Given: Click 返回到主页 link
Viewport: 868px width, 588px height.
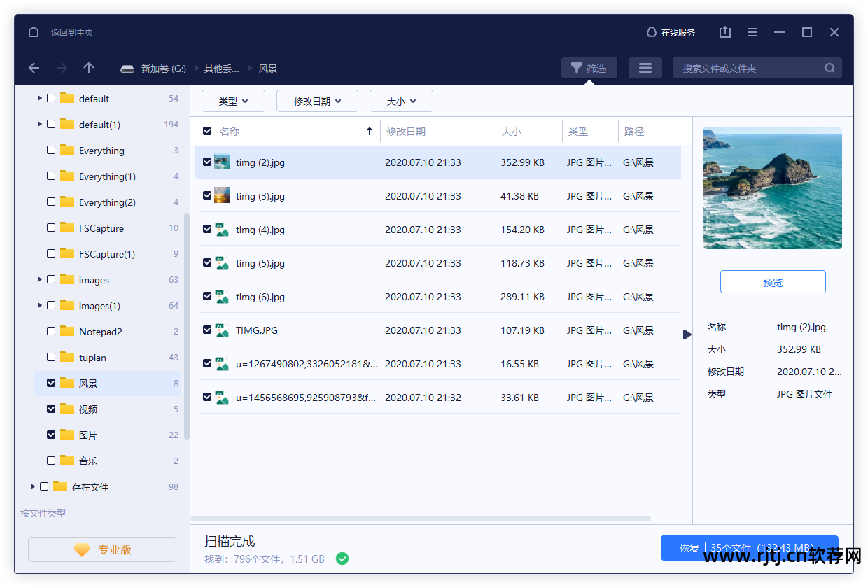Looking at the screenshot, I should (x=71, y=33).
